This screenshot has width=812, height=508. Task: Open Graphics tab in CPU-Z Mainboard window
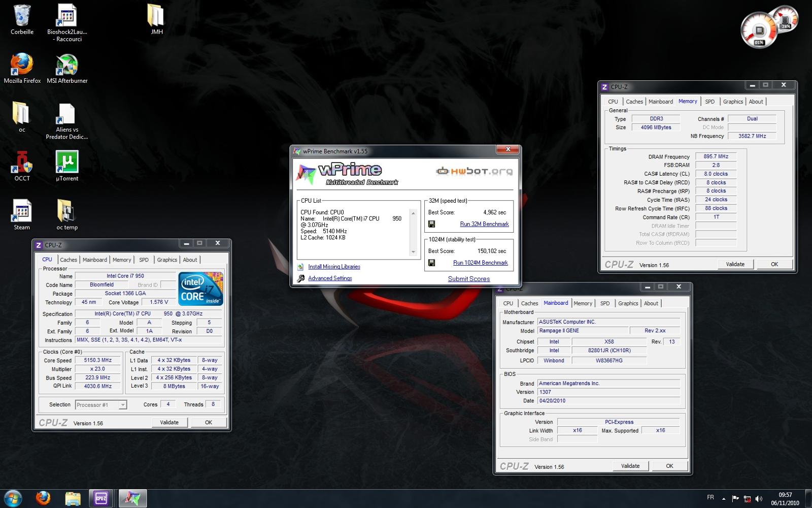coord(628,303)
